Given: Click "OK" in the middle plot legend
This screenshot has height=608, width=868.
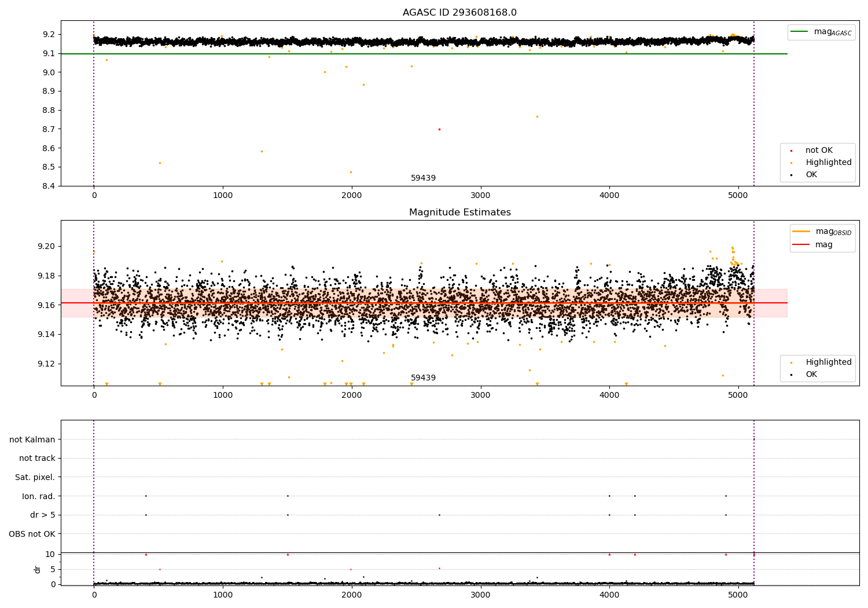Looking at the screenshot, I should click(x=804, y=375).
